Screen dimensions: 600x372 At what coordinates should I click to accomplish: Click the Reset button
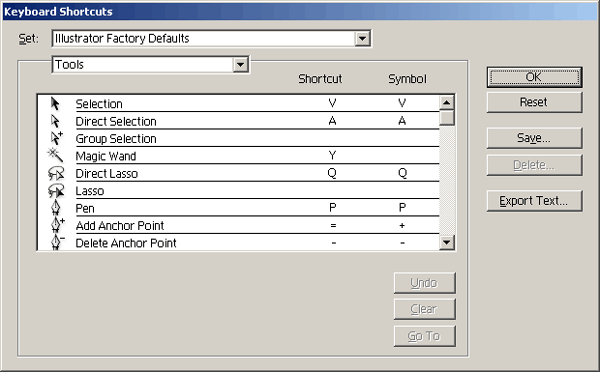point(534,102)
